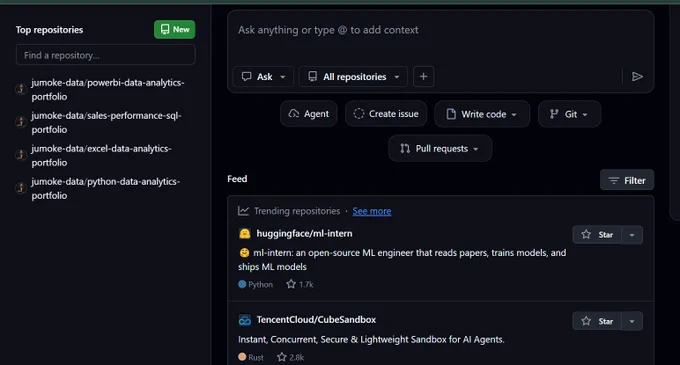
Task: Open jumoke-data/excel-data-analytics-portfolio repository
Action: pos(101,155)
